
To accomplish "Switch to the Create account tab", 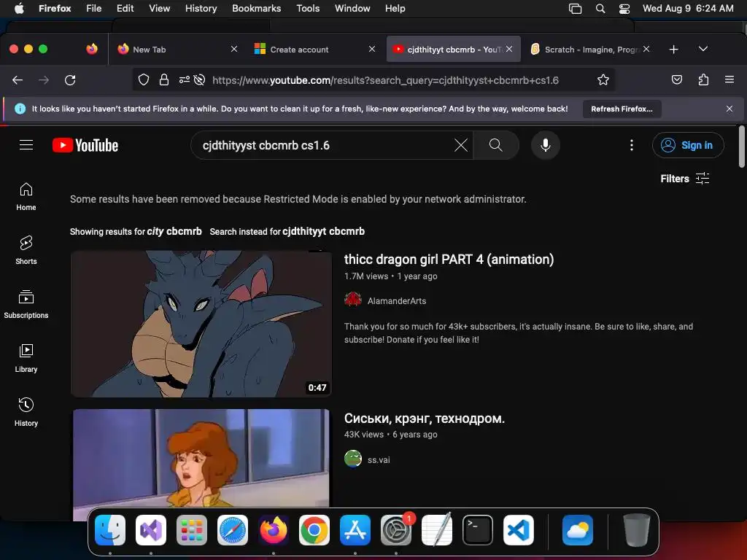I will pos(315,50).
